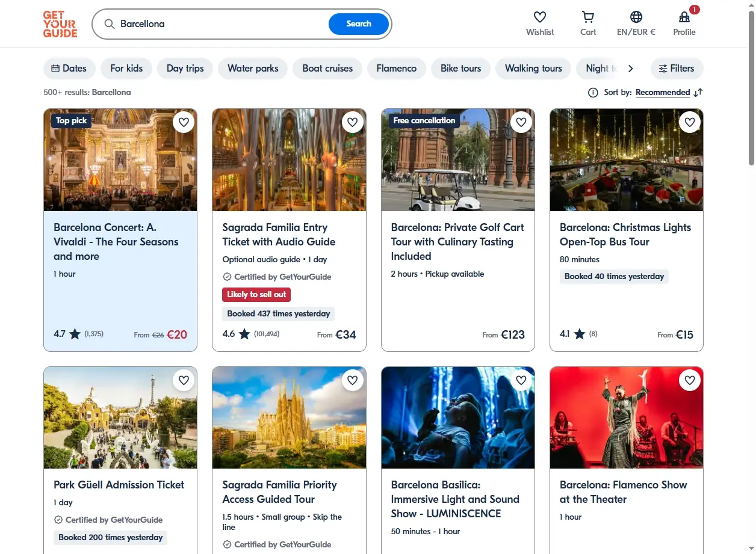Image resolution: width=756 pixels, height=554 pixels.
Task: Open the Dates filter picker
Action: (69, 69)
